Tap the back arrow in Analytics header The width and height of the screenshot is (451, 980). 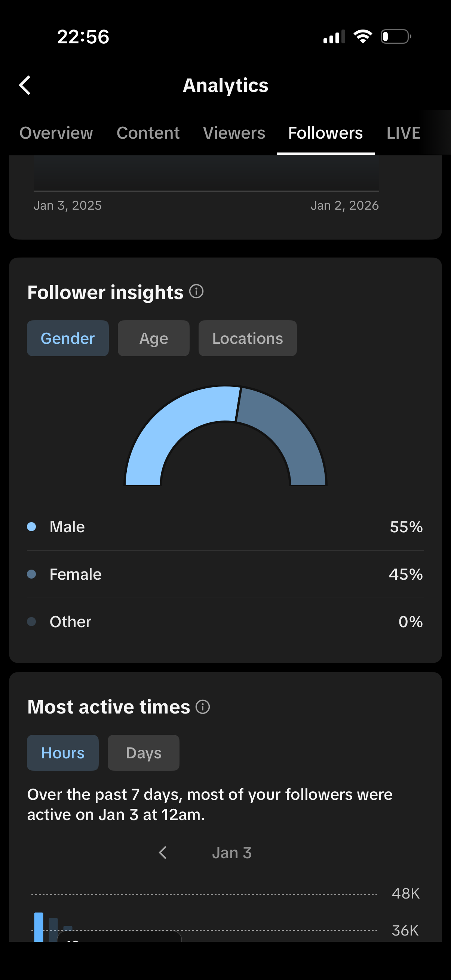[x=25, y=85]
